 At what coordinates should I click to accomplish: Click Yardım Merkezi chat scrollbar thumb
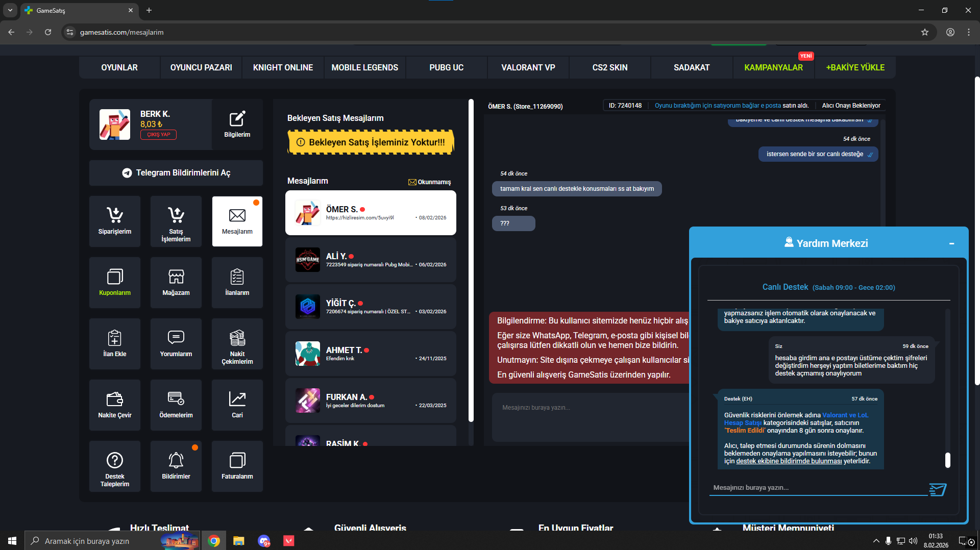[x=948, y=460]
